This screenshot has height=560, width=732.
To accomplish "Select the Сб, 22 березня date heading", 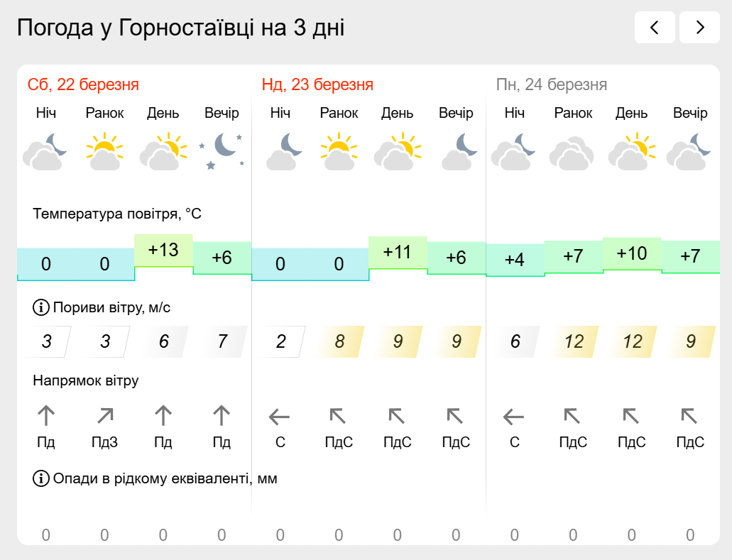I will (84, 84).
